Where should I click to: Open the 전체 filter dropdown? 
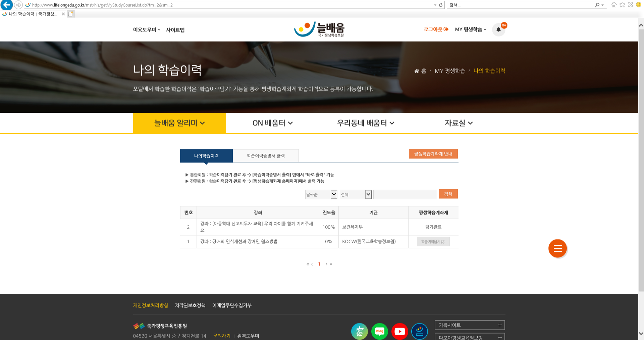point(356,194)
